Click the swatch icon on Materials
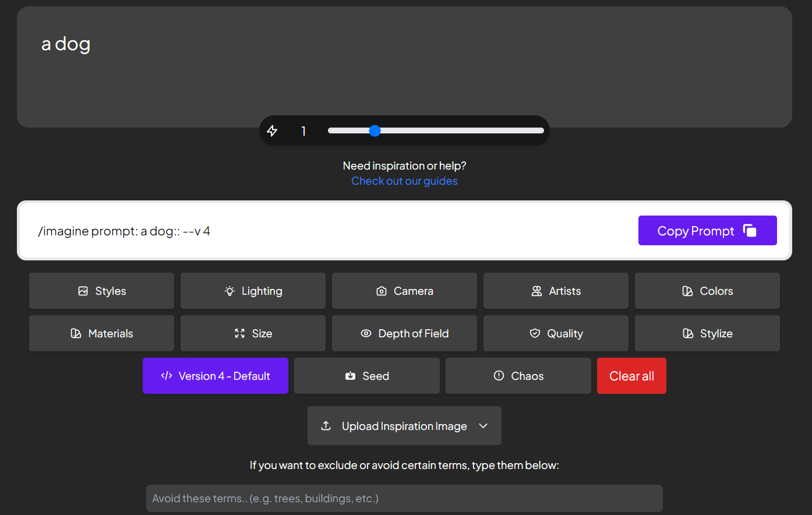The image size is (812, 515). tap(76, 334)
